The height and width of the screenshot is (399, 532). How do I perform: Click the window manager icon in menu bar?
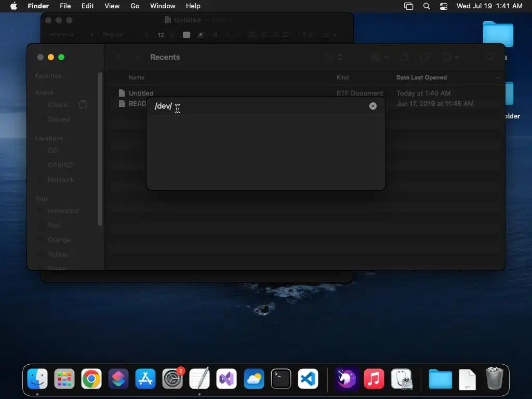pyautogui.click(x=408, y=6)
